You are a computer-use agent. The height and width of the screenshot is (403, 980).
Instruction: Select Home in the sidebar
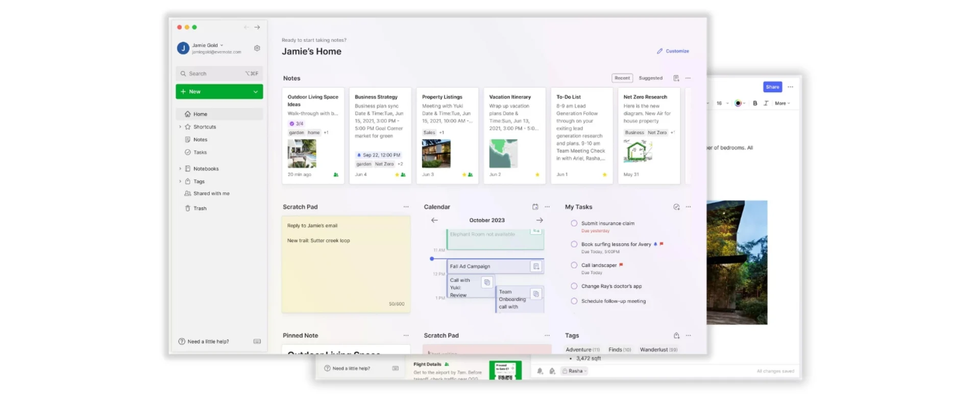tap(219, 114)
